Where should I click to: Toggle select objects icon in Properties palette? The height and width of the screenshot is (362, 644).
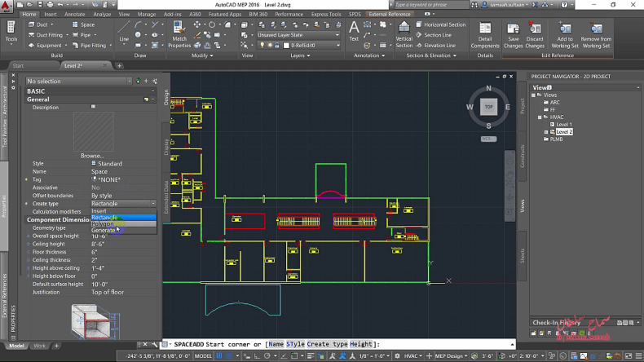pos(146,82)
